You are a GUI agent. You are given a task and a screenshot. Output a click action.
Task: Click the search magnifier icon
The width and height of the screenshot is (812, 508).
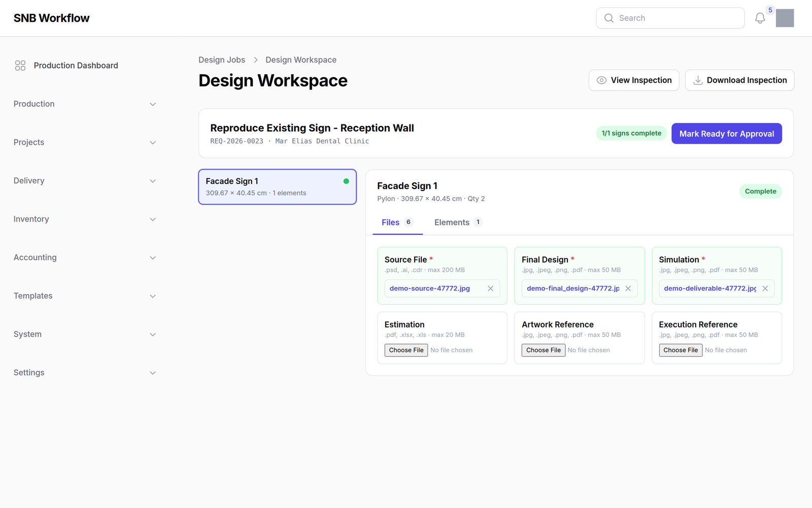click(608, 18)
